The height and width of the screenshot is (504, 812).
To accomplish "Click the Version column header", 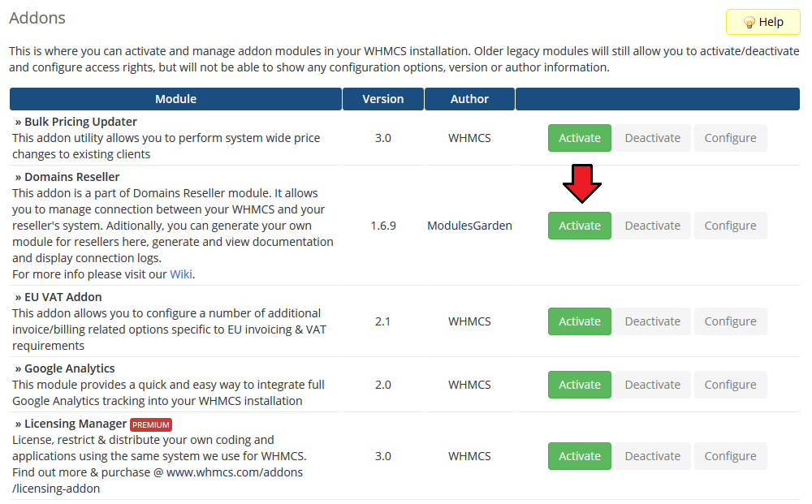I will 382,99.
